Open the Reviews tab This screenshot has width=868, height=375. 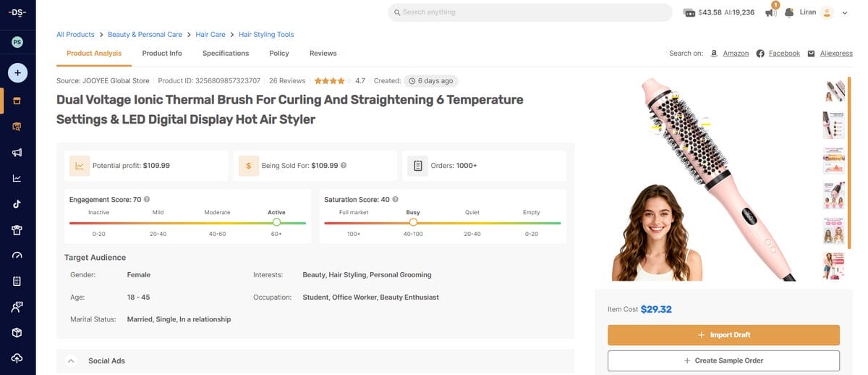coord(323,53)
